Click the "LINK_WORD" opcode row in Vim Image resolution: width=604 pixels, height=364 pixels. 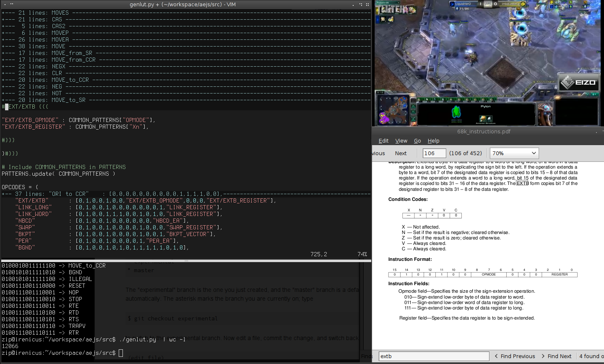pos(119,214)
